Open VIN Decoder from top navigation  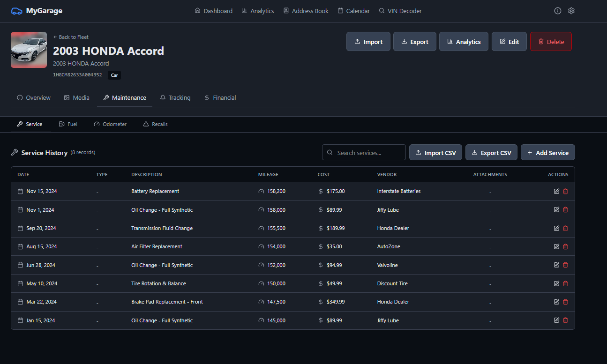(x=400, y=11)
